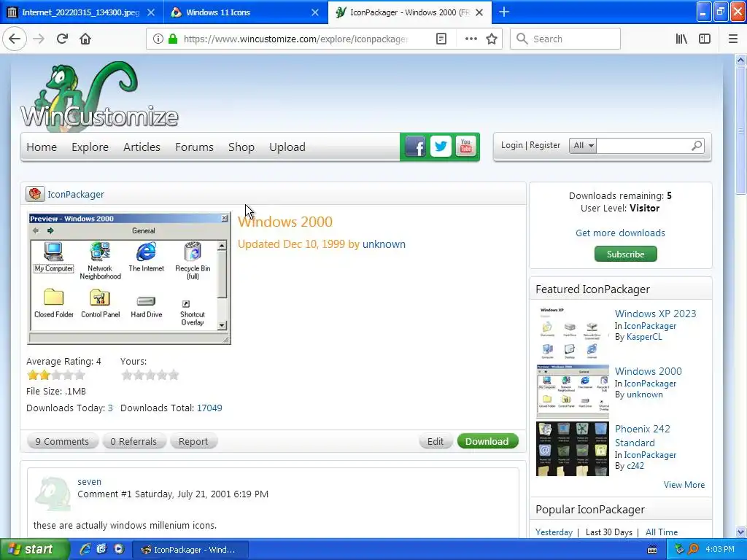747x560 pixels.
Task: Click the green padlock security icon
Action: [172, 39]
